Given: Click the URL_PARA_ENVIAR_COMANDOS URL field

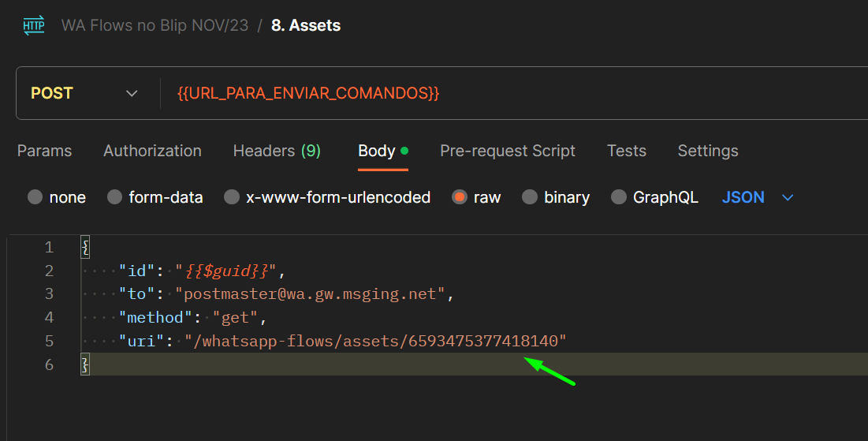Looking at the screenshot, I should (515, 93).
